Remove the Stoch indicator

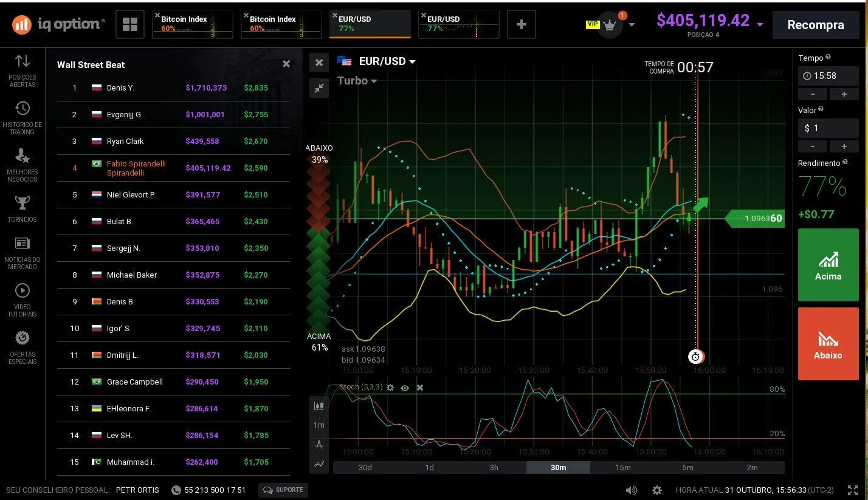coord(419,388)
